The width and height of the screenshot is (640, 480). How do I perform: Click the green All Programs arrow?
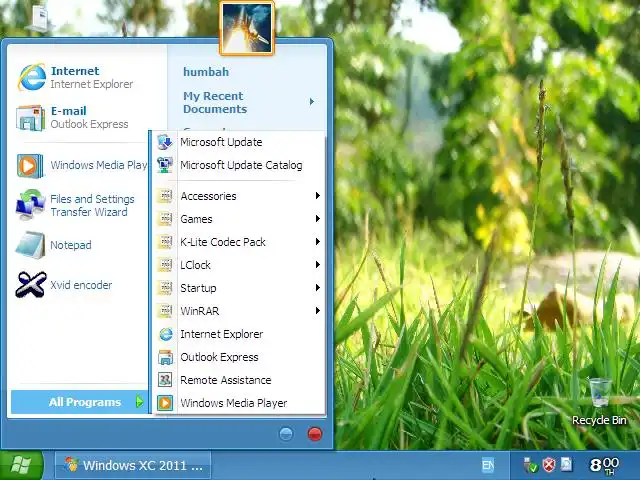point(140,402)
